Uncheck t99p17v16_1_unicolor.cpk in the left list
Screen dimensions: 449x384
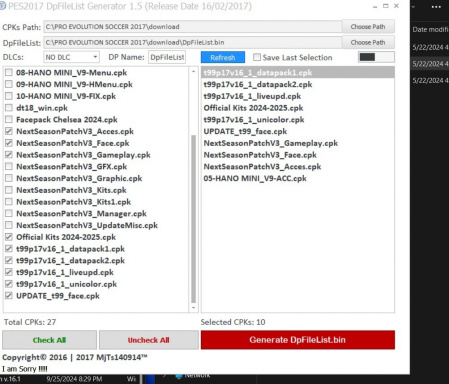(9, 284)
